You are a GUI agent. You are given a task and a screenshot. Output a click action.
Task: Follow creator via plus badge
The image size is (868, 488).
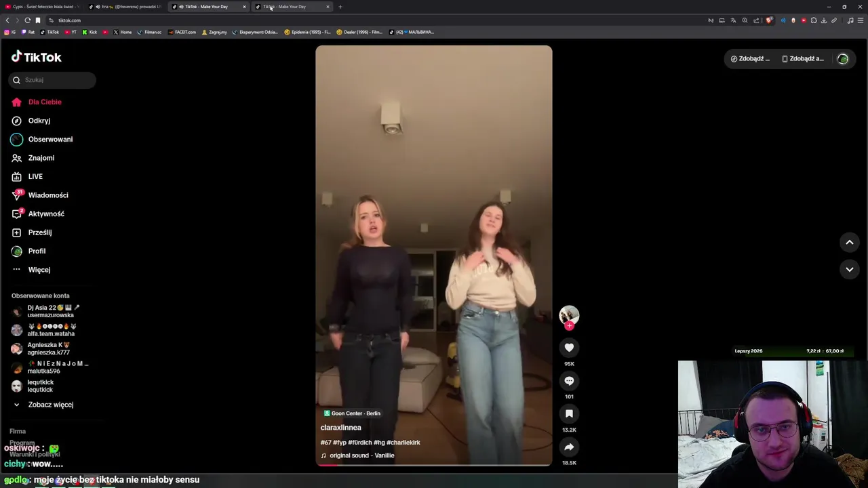click(x=569, y=326)
